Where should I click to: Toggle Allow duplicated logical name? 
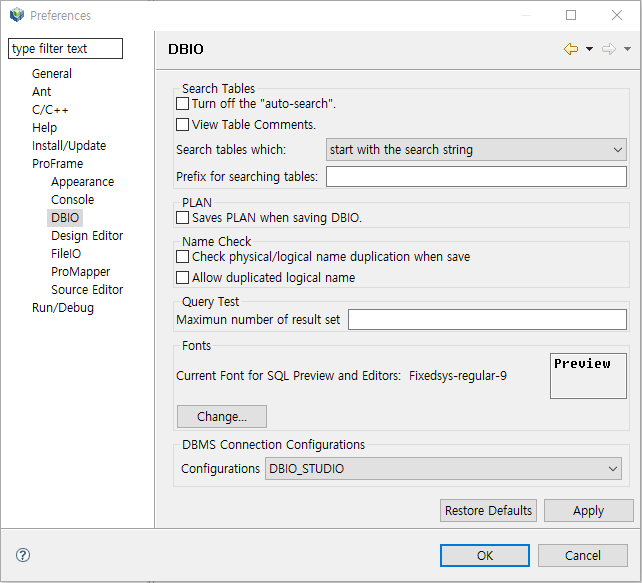click(x=182, y=278)
